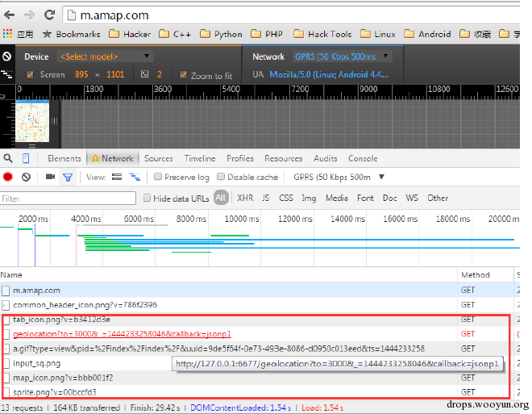Viewport: 532px width, 414px height.
Task: Toggle Hide data URLs checkbox
Action: coord(147,198)
